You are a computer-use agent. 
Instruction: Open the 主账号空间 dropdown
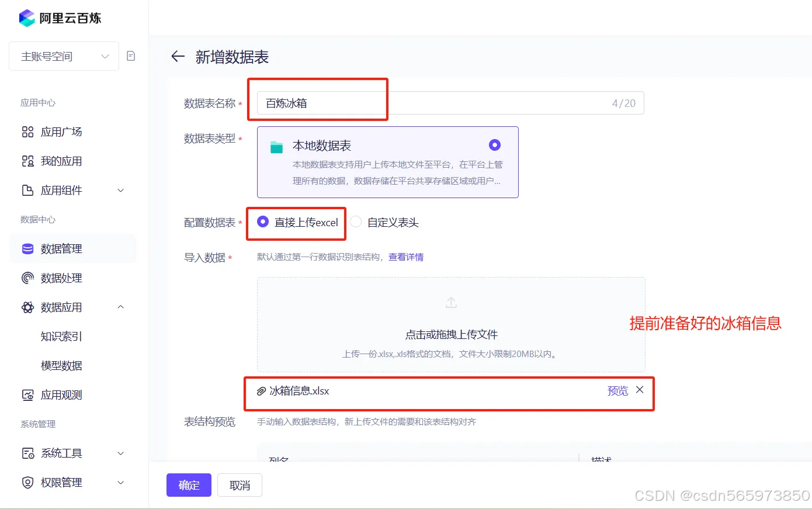pyautogui.click(x=63, y=56)
